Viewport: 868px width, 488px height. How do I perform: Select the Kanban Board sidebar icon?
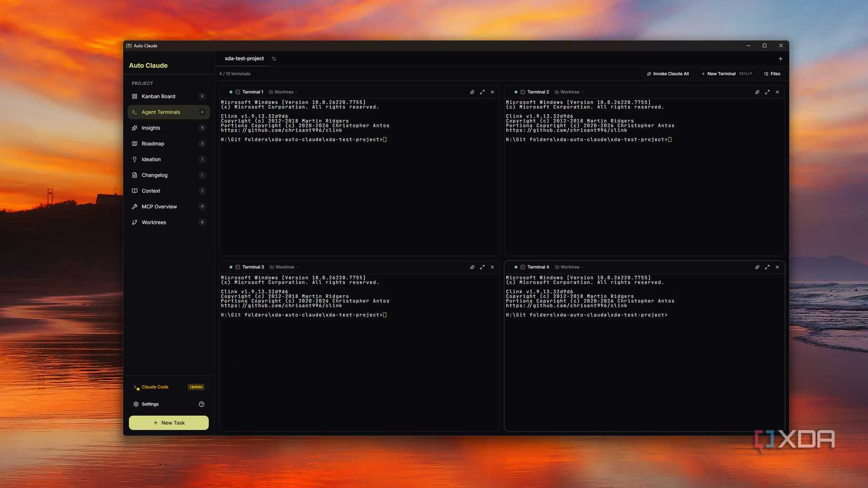click(135, 96)
